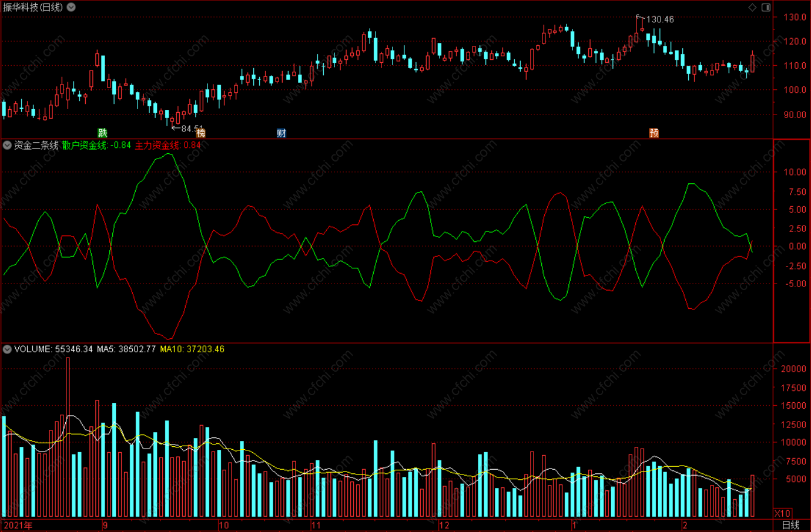811x532 pixels.
Task: Click the 日线 period label at bottom-right
Action: tap(790, 525)
